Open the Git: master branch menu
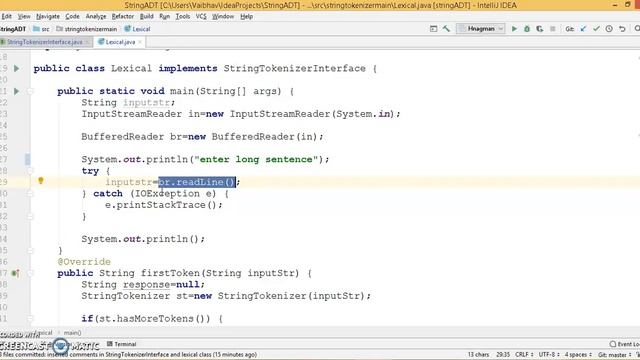 [615, 355]
